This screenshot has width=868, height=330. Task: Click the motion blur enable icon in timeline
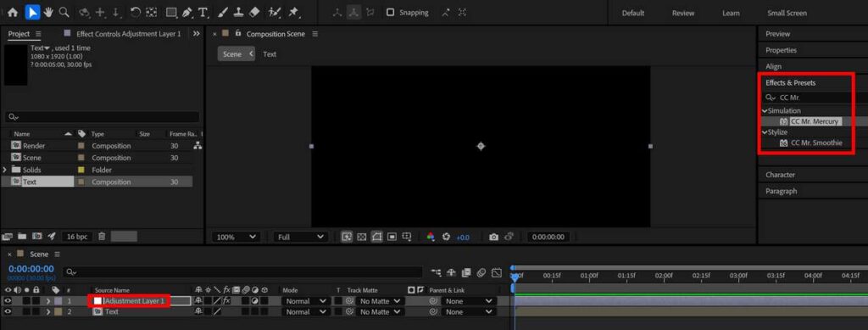tap(481, 271)
